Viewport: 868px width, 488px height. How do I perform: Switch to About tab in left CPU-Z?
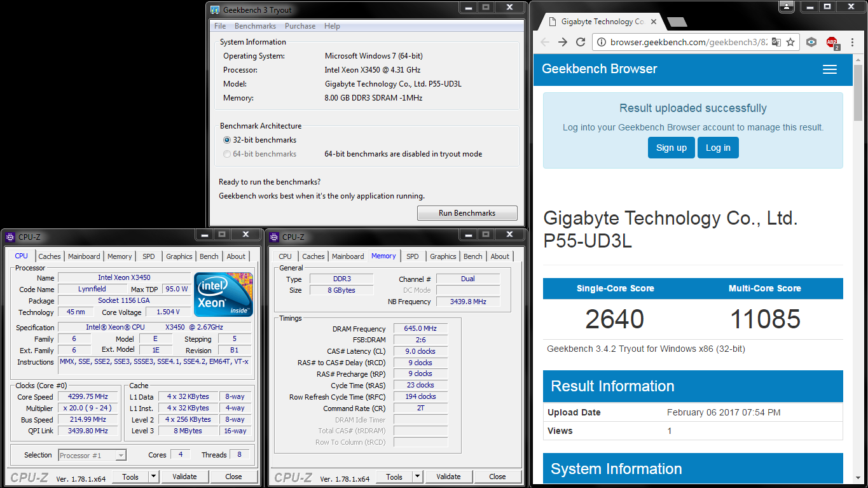coord(236,256)
